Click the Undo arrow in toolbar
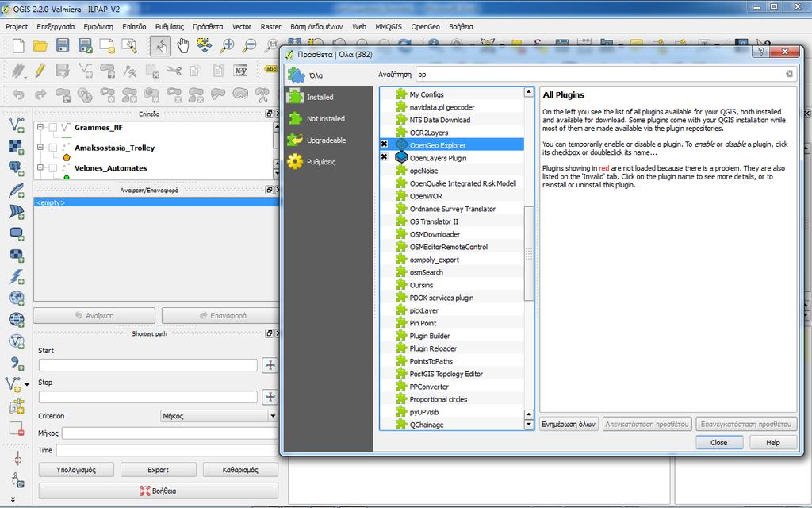This screenshot has height=508, width=812. [x=18, y=95]
